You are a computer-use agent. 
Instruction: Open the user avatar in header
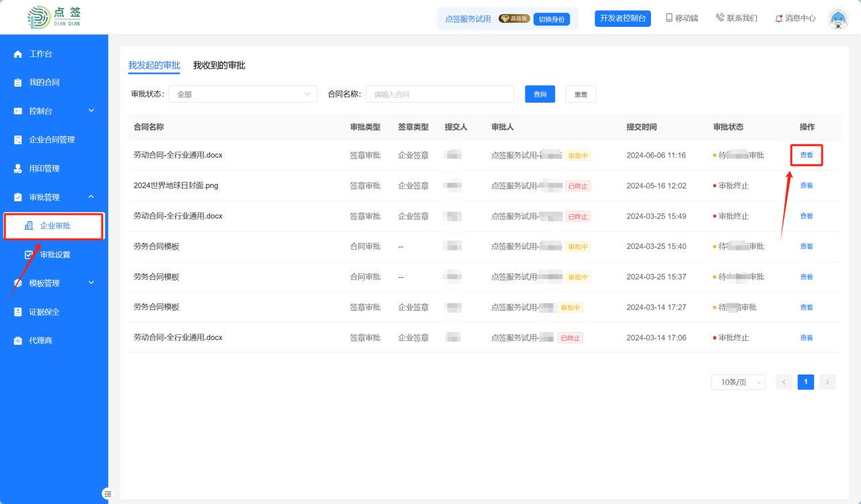[838, 19]
